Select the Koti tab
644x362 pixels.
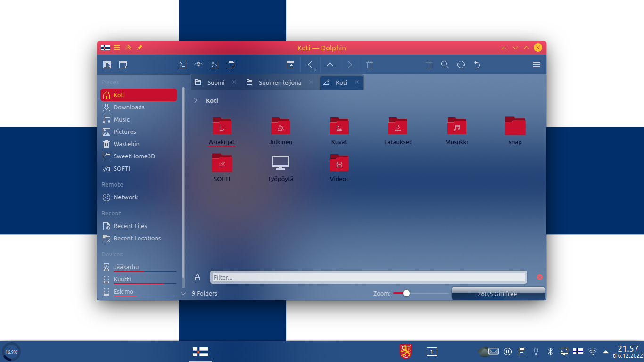tap(341, 82)
